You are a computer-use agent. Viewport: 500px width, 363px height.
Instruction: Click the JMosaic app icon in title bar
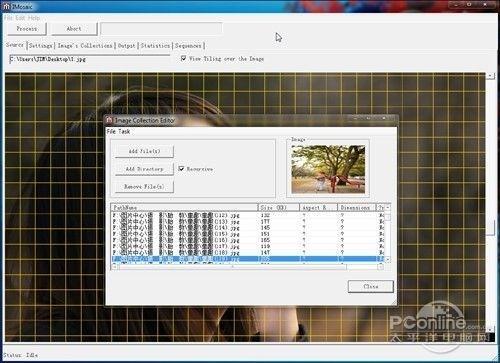coord(6,7)
